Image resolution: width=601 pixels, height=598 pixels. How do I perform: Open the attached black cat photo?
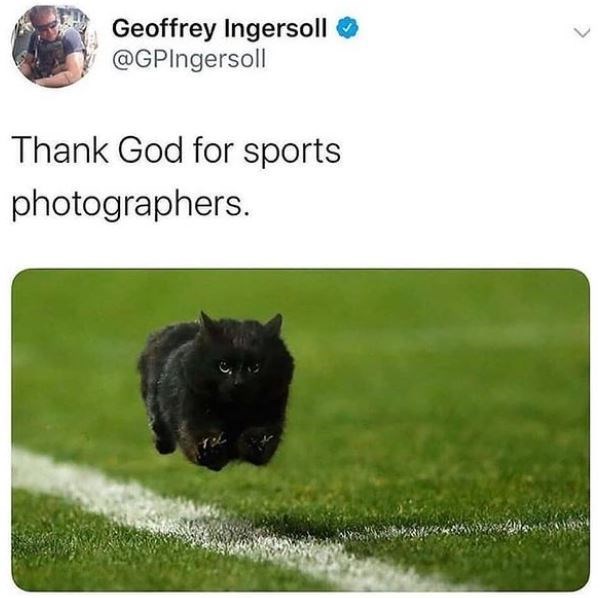300,430
